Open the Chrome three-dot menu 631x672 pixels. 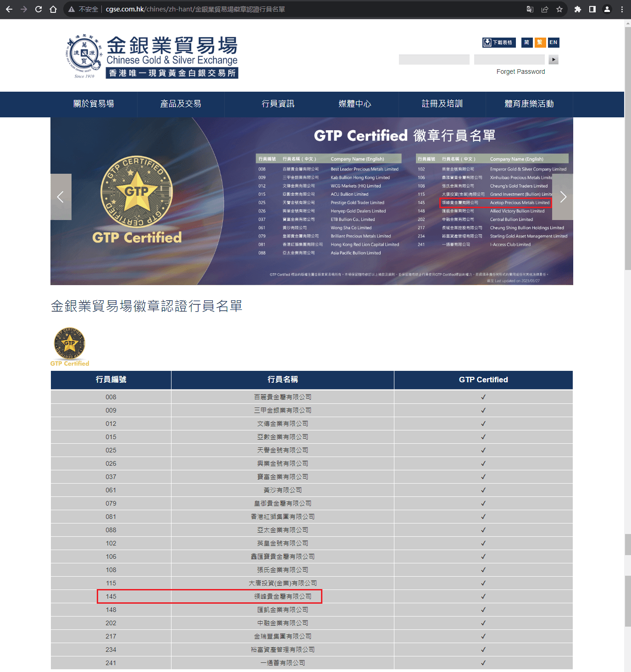[x=622, y=9]
